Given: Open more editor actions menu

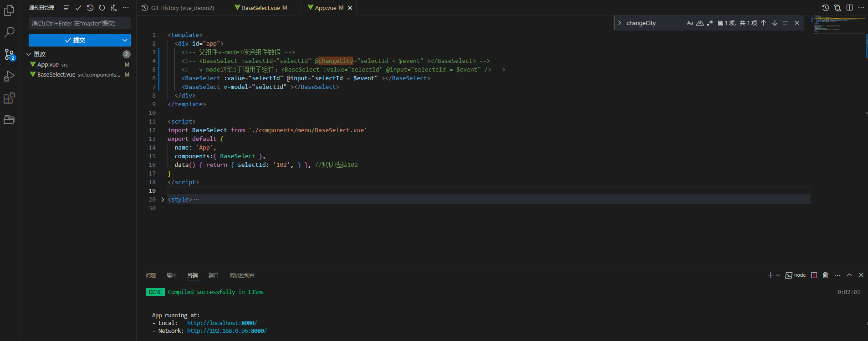Looking at the screenshot, I should click(x=861, y=8).
